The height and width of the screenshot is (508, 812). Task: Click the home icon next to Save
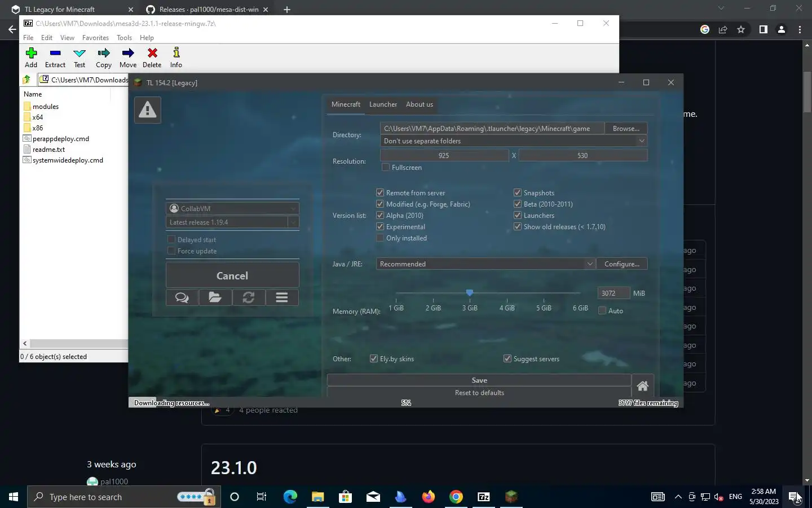642,386
